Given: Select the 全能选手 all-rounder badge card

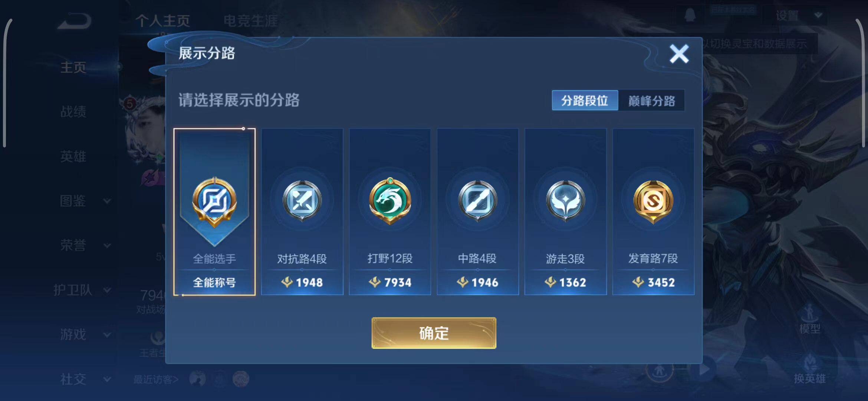Looking at the screenshot, I should (x=214, y=212).
